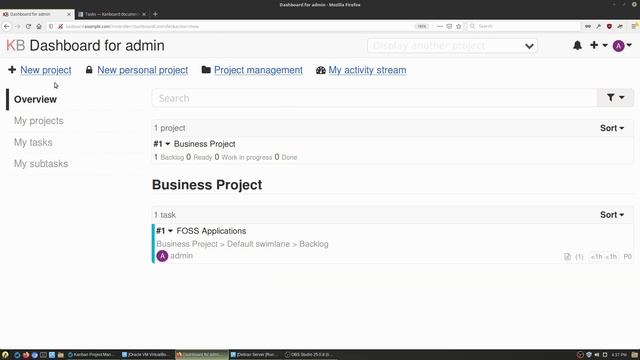Click the task description document icon
This screenshot has width=640, height=360.
567,257
